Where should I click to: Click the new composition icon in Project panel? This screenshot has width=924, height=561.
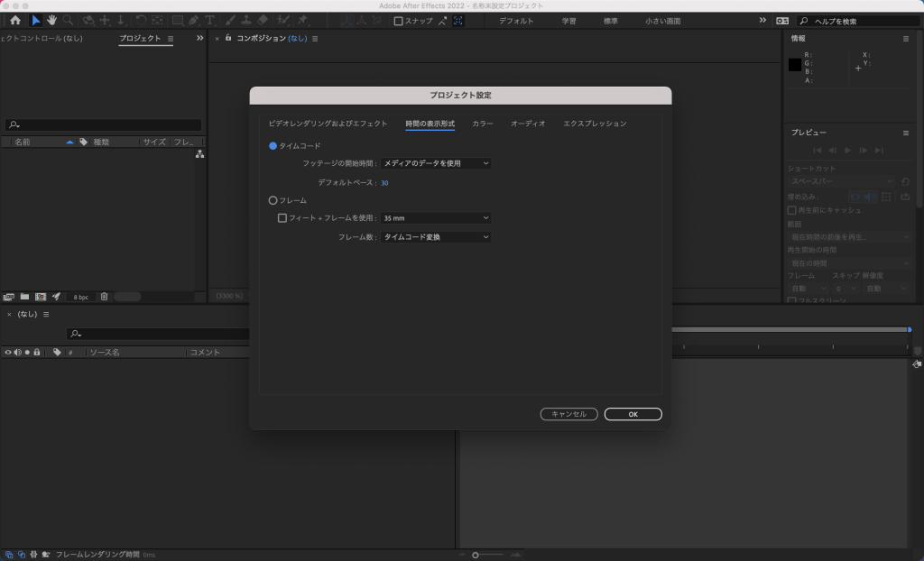pyautogui.click(x=40, y=297)
